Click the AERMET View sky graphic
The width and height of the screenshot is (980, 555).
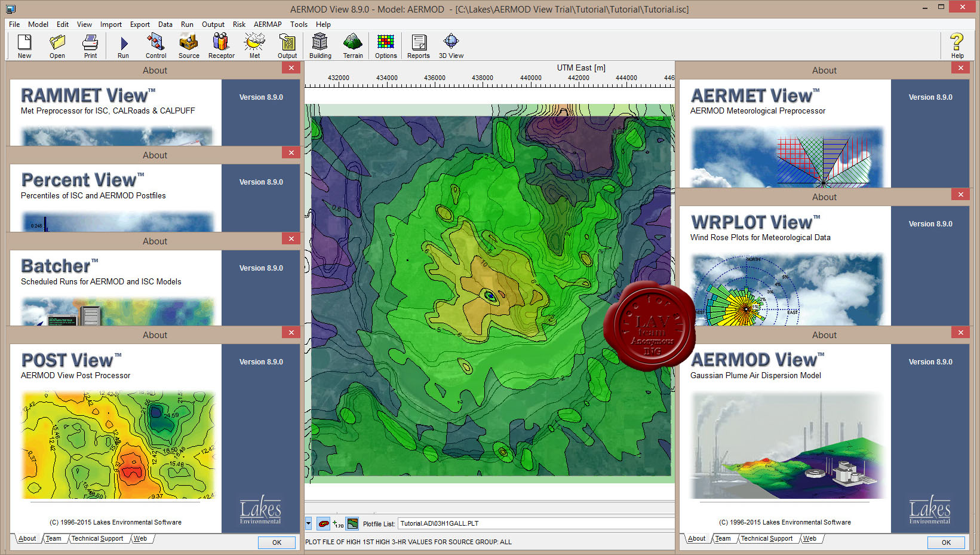[787, 157]
